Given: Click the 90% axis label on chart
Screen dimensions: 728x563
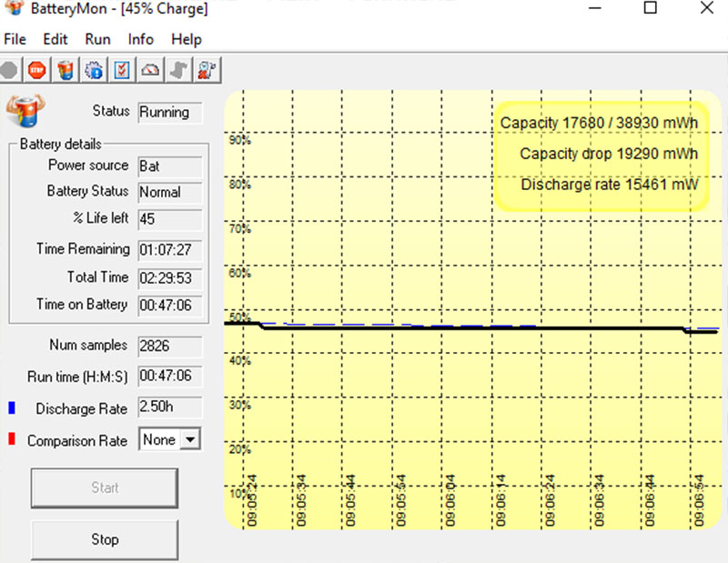Looking at the screenshot, I should [239, 140].
